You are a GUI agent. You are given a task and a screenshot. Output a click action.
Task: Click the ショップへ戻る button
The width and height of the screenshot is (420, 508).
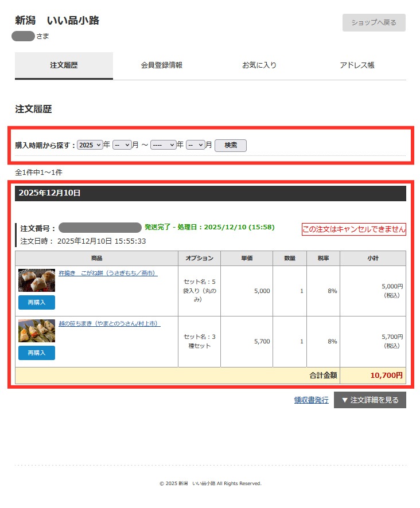(374, 22)
